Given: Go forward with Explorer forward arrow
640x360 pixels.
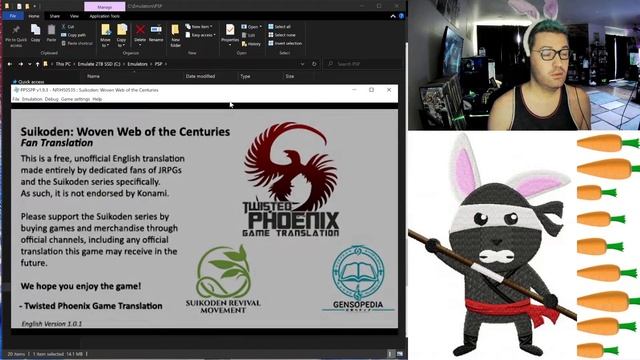Looking at the screenshot, I should pyautogui.click(x=20, y=64).
